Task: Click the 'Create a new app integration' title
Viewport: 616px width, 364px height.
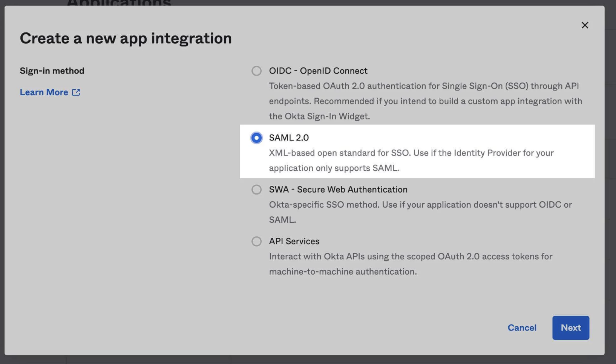Action: tap(126, 38)
